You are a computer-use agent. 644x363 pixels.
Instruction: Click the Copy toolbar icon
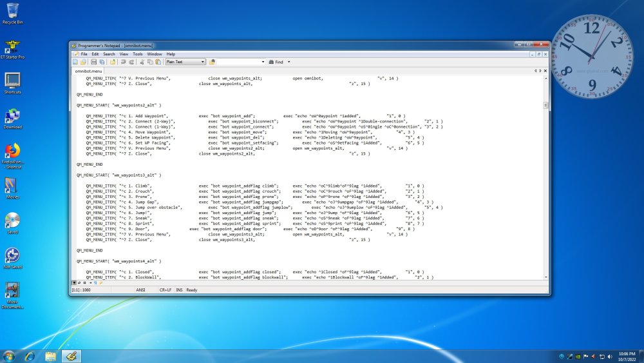tap(150, 62)
